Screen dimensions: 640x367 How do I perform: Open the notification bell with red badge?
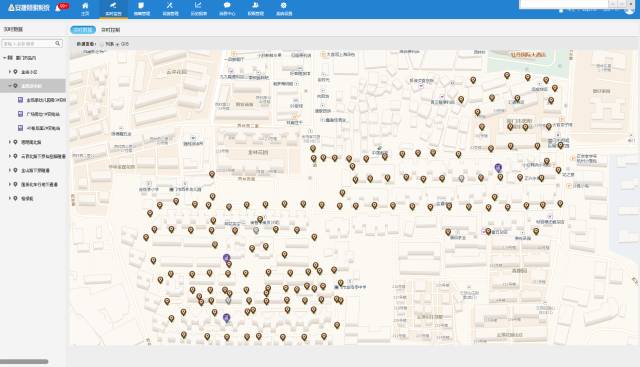tap(58, 8)
